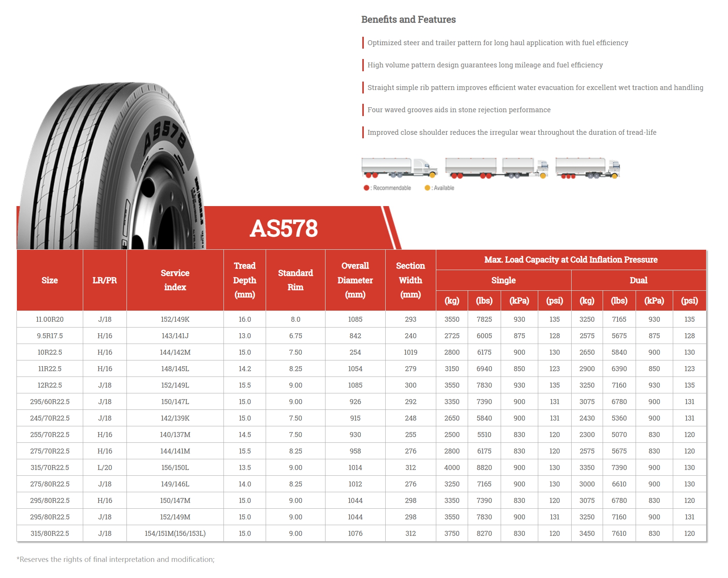This screenshot has height=578, width=728.
Task: Click the rigid truck with triple rear axle illustration
Action: click(x=587, y=168)
